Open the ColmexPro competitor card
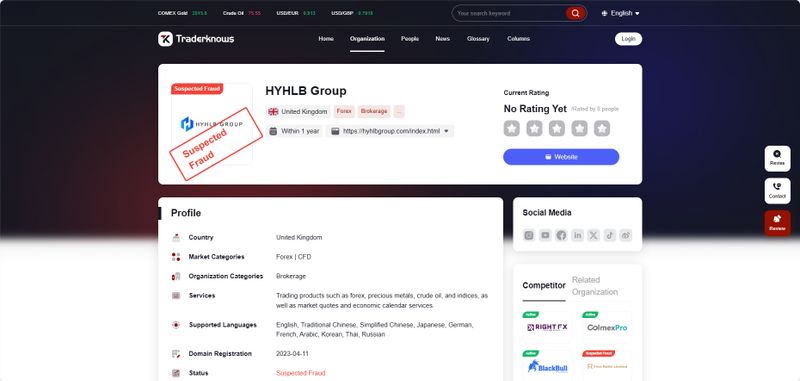 [x=607, y=327]
